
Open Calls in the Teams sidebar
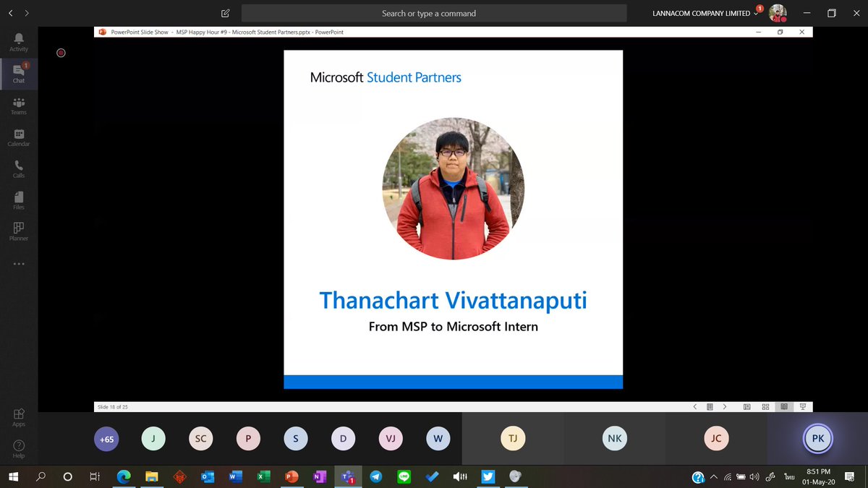[x=19, y=168]
